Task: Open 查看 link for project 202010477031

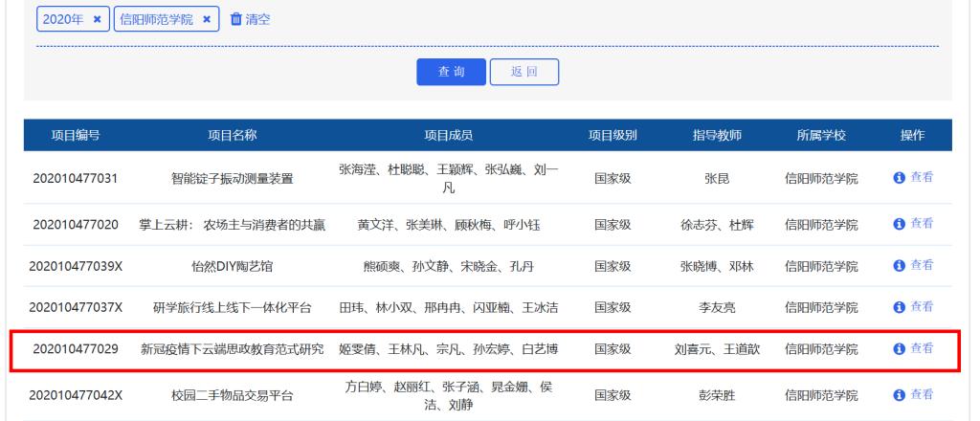Action: click(922, 177)
